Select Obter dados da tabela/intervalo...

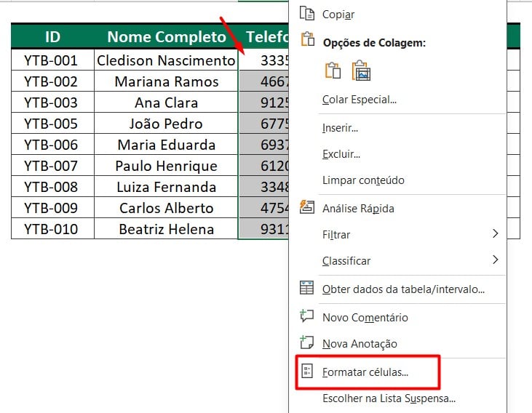click(397, 289)
